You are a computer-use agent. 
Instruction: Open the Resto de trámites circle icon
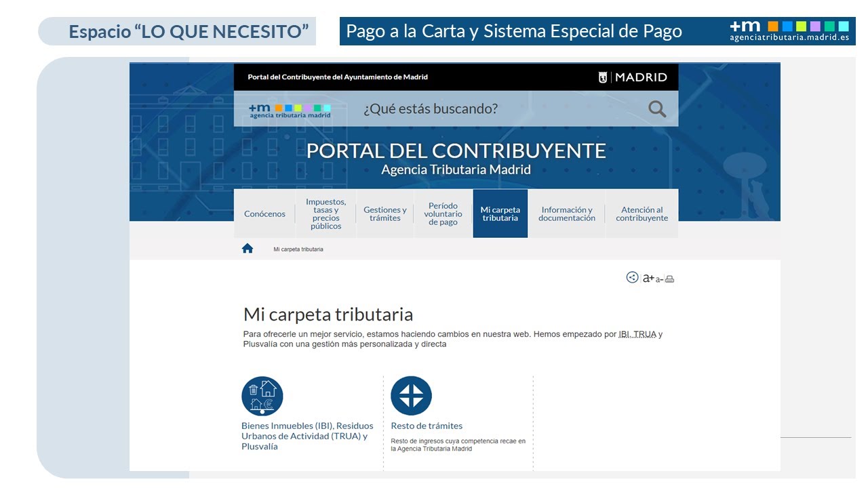pyautogui.click(x=411, y=396)
